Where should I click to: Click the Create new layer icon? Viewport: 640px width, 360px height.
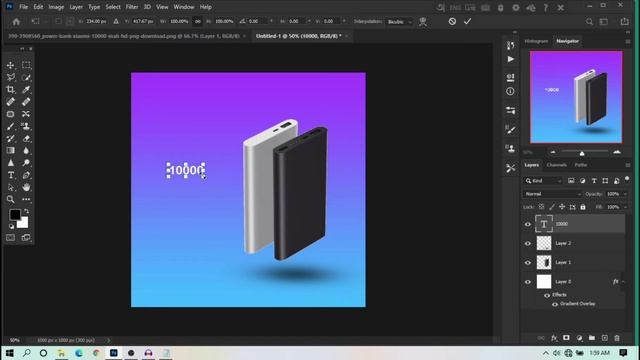[604, 338]
